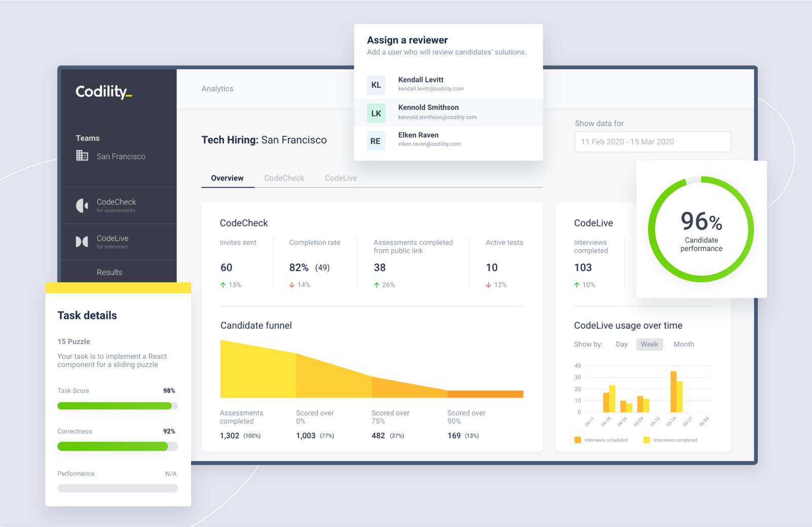The height and width of the screenshot is (527, 812).
Task: Click the Performance N/A value
Action: pos(171,474)
